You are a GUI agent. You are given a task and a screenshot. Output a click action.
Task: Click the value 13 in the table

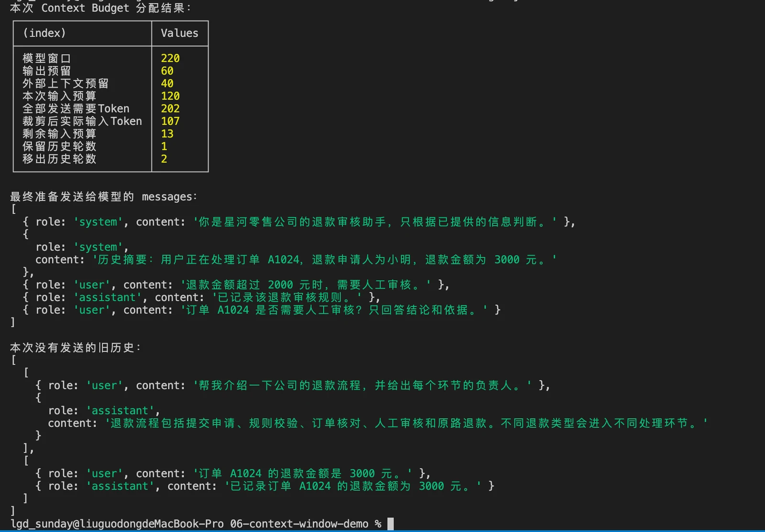[x=167, y=133]
